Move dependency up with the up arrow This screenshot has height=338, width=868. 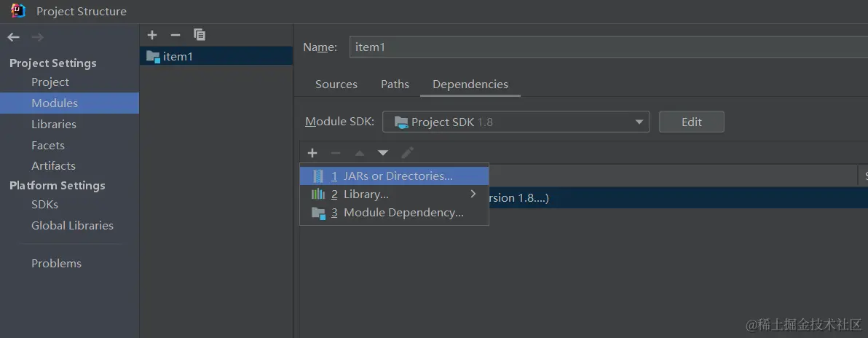click(x=359, y=153)
